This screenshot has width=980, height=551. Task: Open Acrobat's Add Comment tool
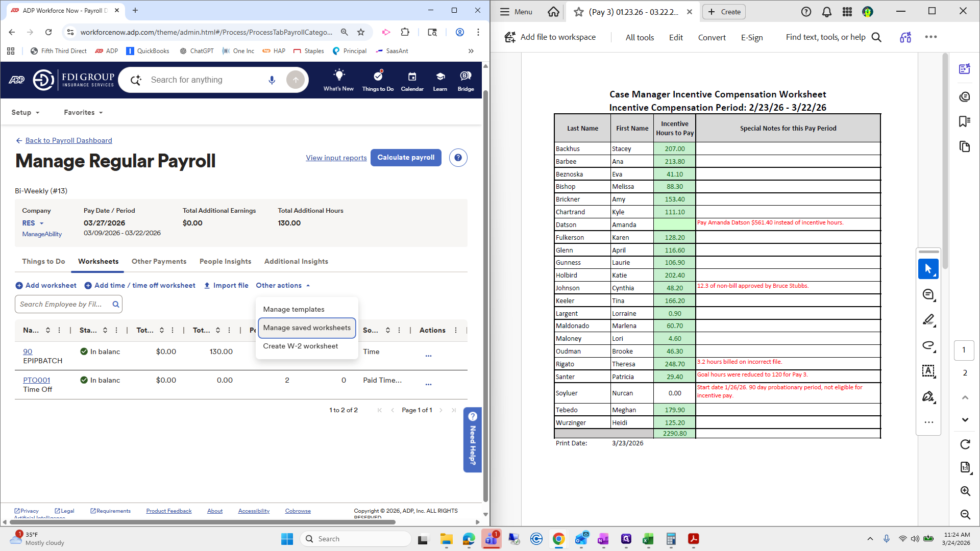928,294
